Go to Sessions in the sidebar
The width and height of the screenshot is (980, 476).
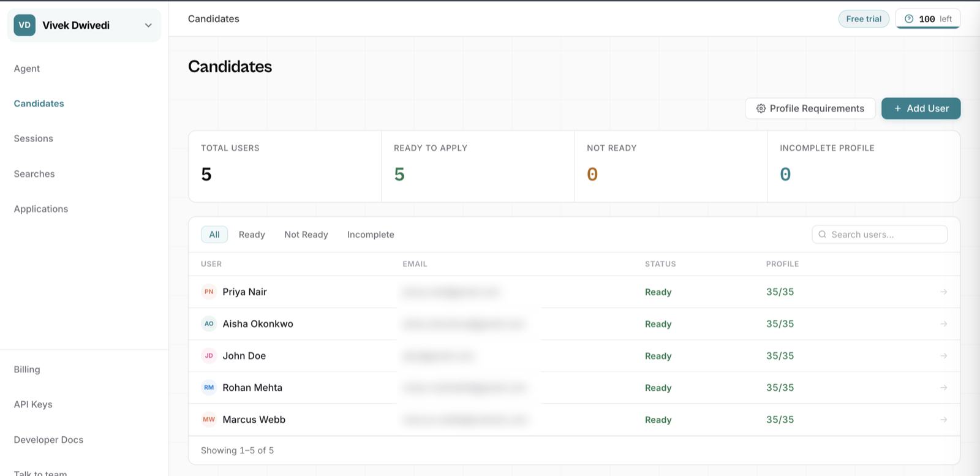[33, 138]
